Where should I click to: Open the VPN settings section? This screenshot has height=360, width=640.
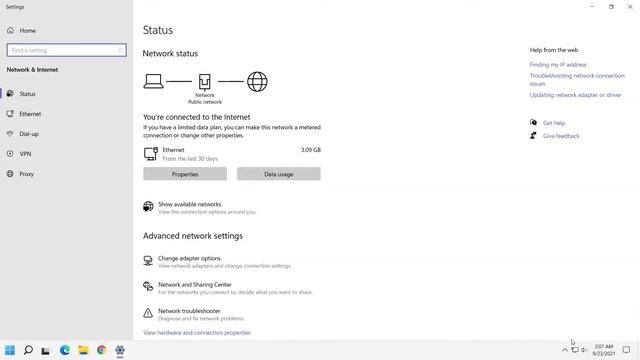25,154
